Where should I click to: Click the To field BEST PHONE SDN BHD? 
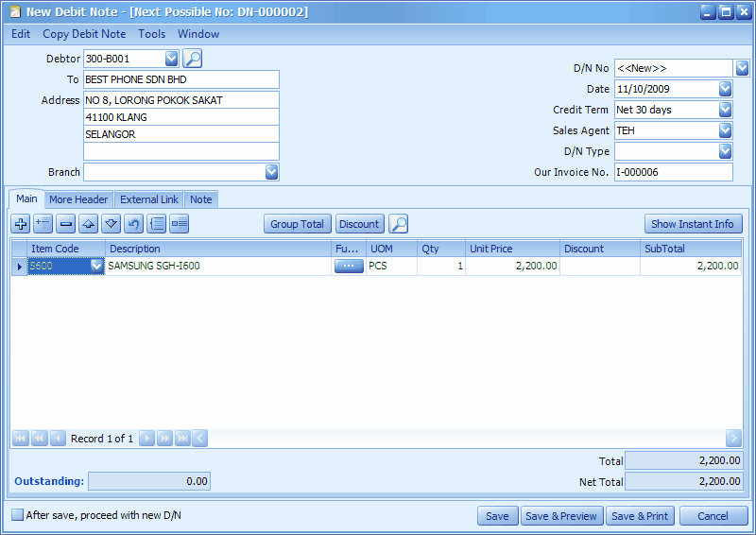(181, 79)
